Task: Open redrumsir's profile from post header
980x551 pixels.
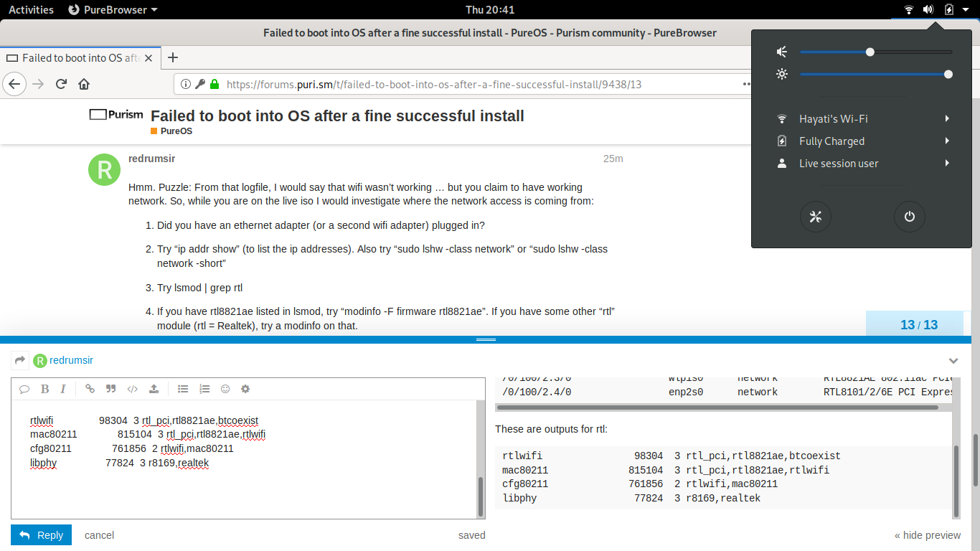Action: coord(152,159)
